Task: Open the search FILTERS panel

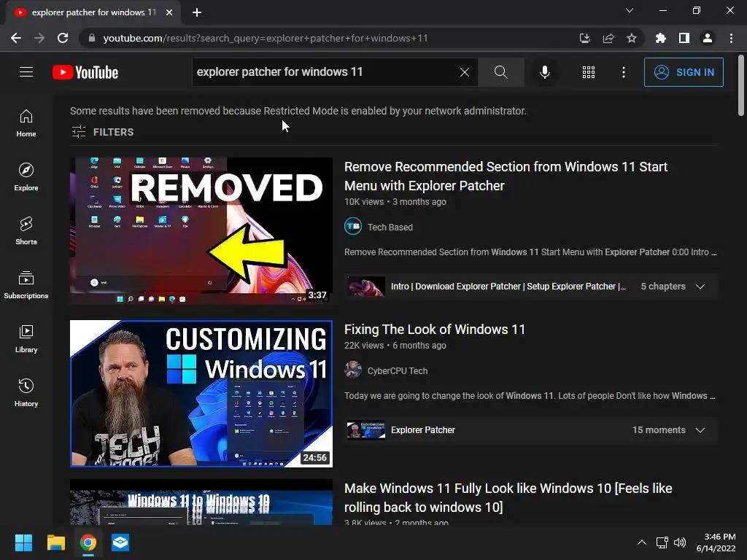Action: click(x=102, y=132)
